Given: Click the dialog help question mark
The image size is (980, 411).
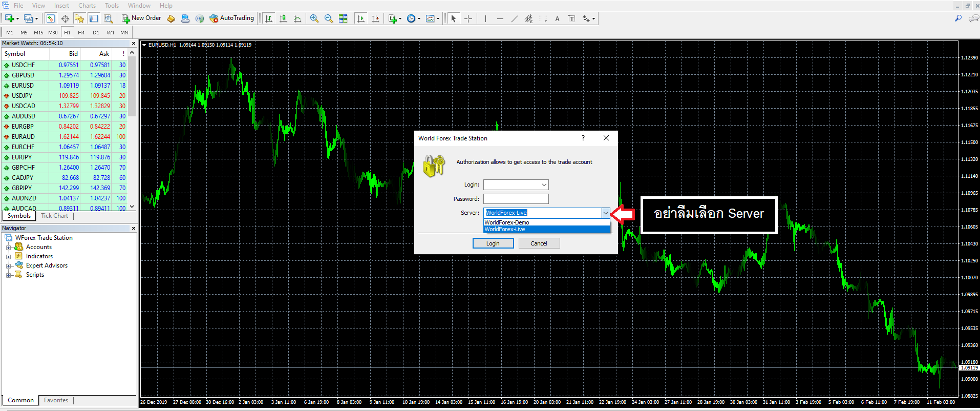Looking at the screenshot, I should tap(583, 138).
